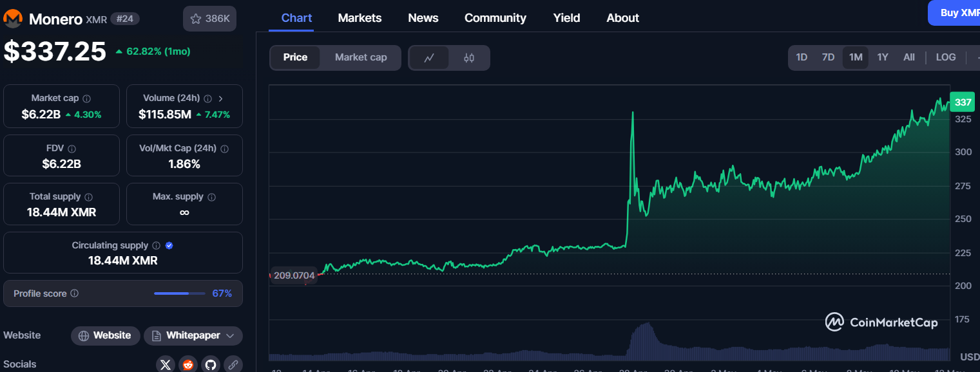Go to the Community tab
The height and width of the screenshot is (372, 980).
pyautogui.click(x=495, y=18)
